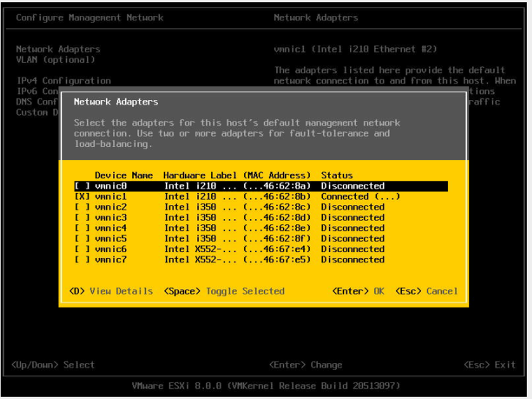Click the Device Name column header
Screen dimensions: 532x399
pos(124,175)
